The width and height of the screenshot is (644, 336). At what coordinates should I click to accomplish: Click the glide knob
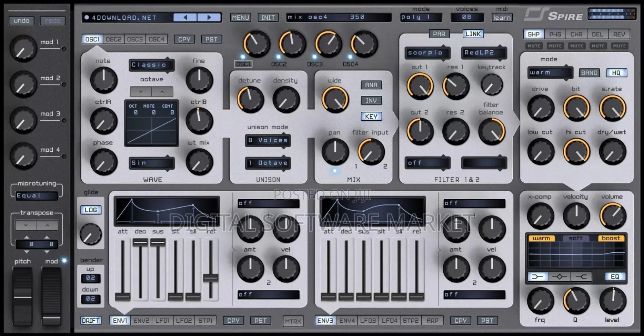[91, 234]
